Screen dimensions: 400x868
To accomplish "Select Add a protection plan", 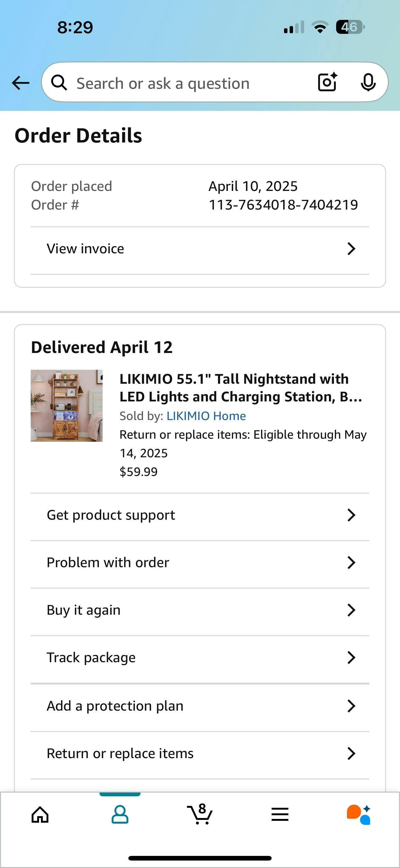I will (x=115, y=706).
